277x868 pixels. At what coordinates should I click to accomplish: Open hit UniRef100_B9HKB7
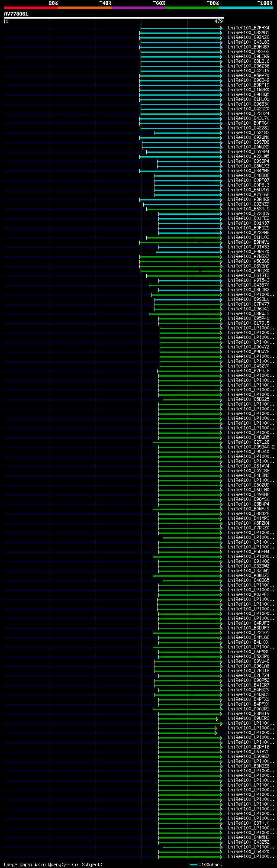coord(248,47)
